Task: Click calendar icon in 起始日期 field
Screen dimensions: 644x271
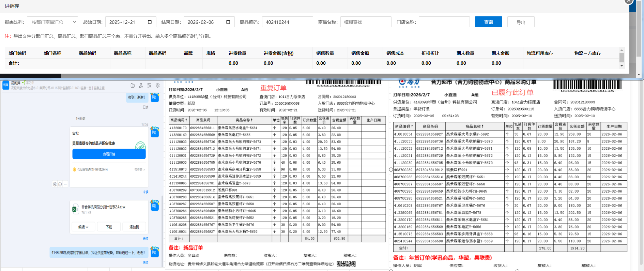Action: pyautogui.click(x=150, y=22)
